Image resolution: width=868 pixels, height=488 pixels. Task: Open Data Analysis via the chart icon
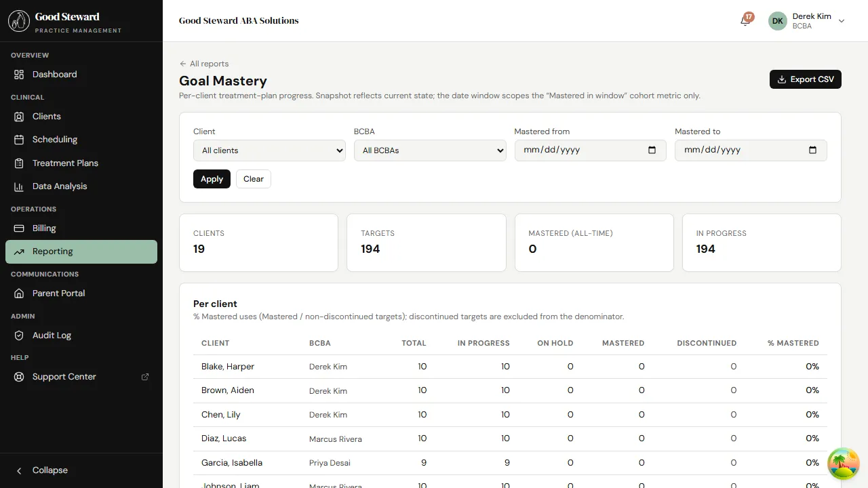pos(20,186)
